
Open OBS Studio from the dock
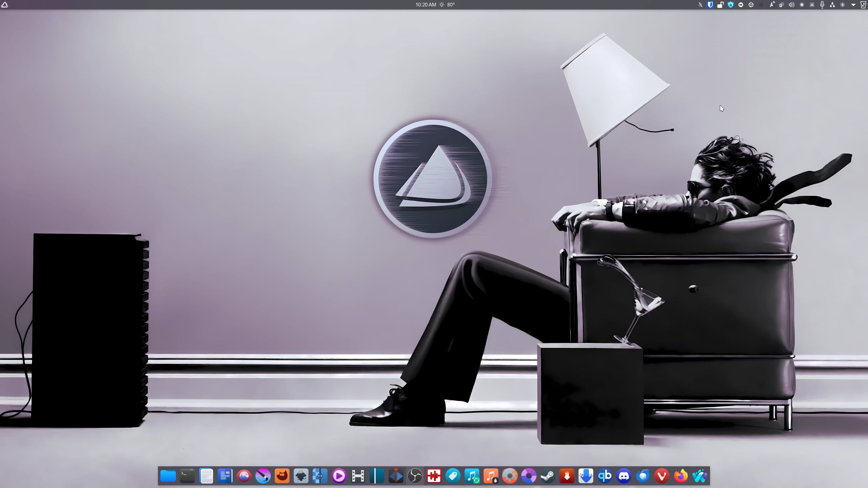tap(415, 476)
